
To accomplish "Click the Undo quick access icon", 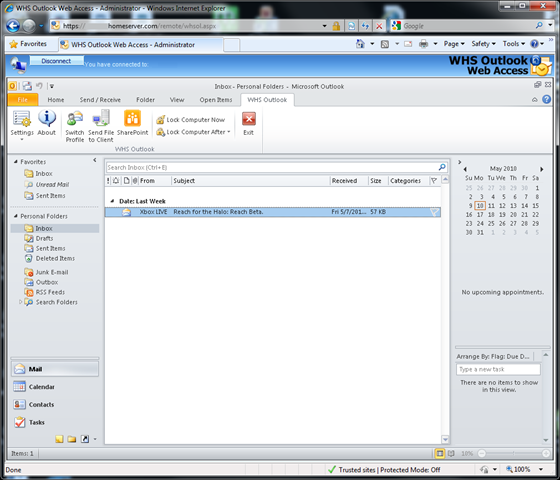I will 39,86.
